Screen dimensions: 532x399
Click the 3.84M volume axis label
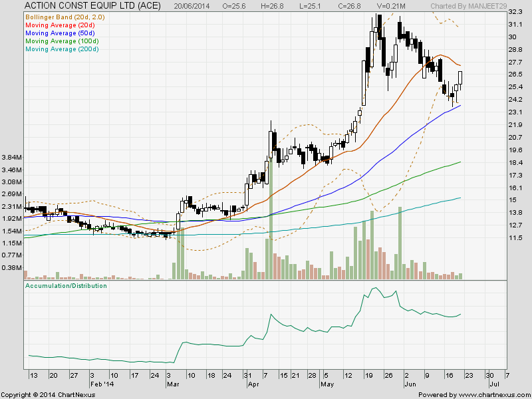tap(12, 157)
